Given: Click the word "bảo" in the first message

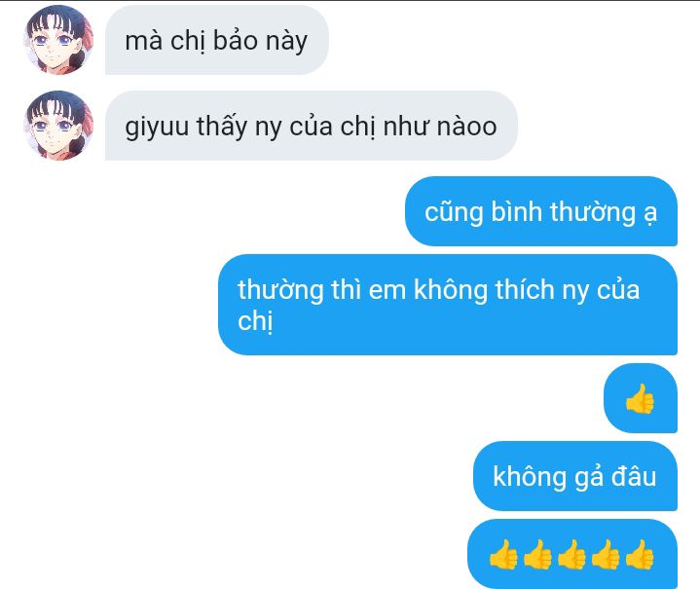Looking at the screenshot, I should 236,41.
